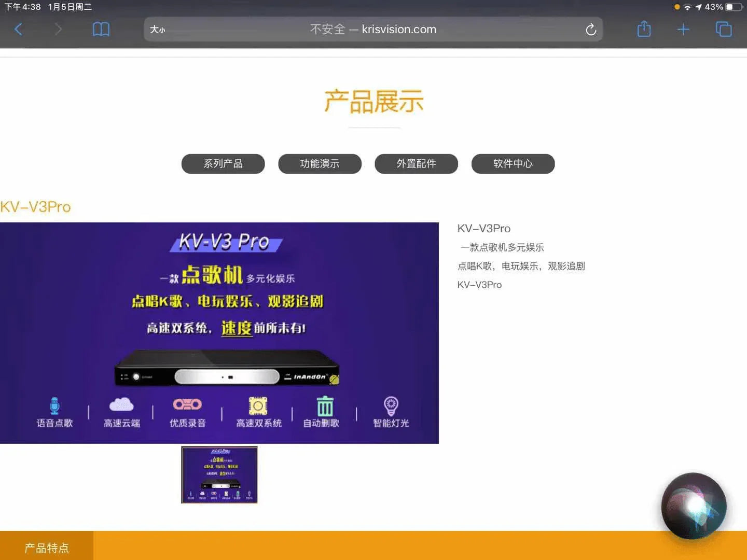Open the bookmarks book icon

101,29
